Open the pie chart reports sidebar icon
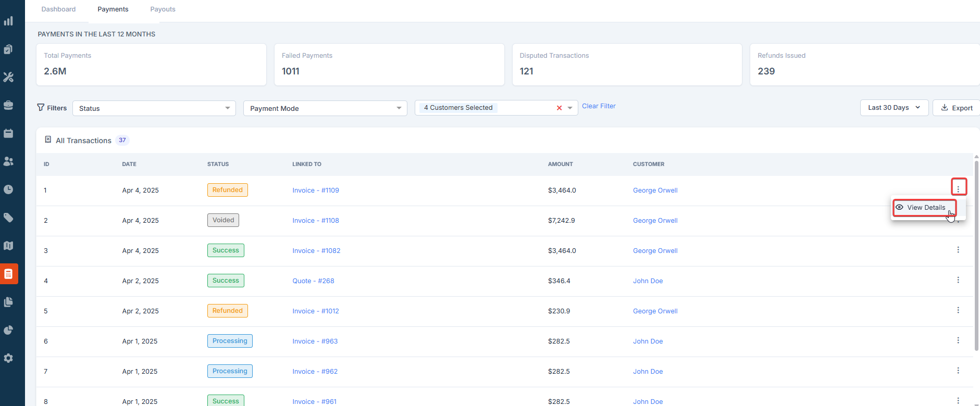 [8, 330]
